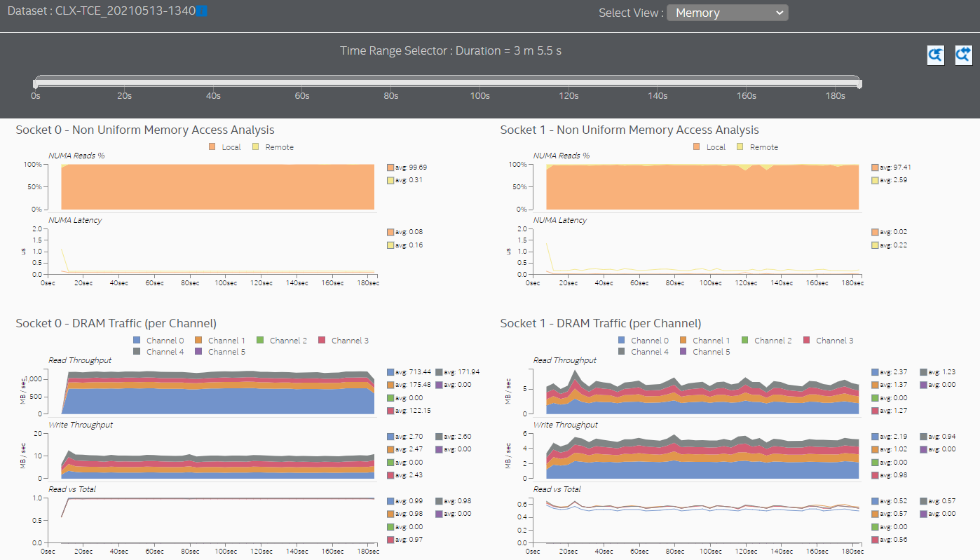The image size is (980, 560).
Task: Click the dataset name CLX-TCE_20210513-1340
Action: (x=125, y=11)
